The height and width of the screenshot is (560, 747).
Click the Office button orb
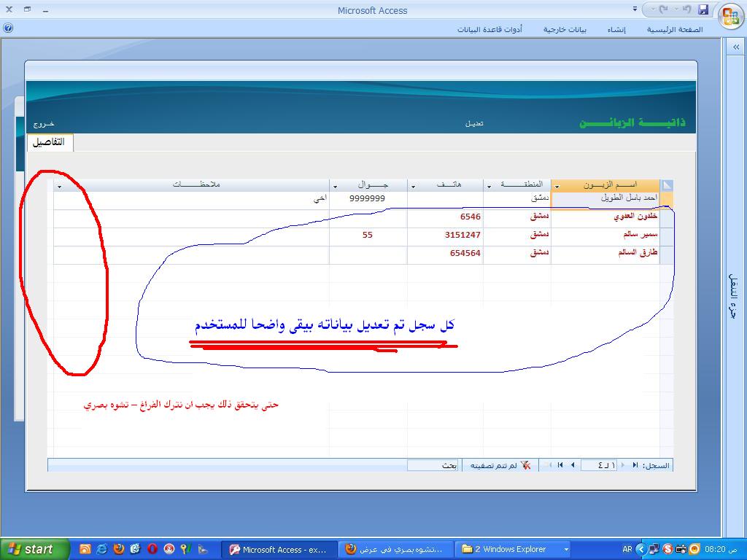point(731,17)
